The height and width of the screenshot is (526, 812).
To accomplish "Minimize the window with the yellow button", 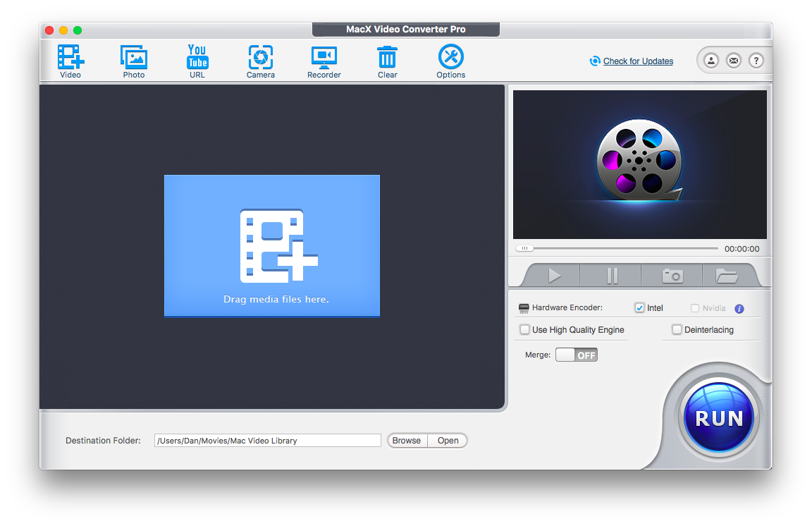I will pyautogui.click(x=63, y=30).
